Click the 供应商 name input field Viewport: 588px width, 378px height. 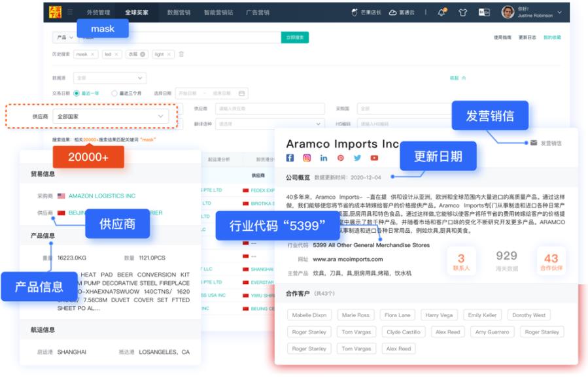pyautogui.click(x=270, y=109)
